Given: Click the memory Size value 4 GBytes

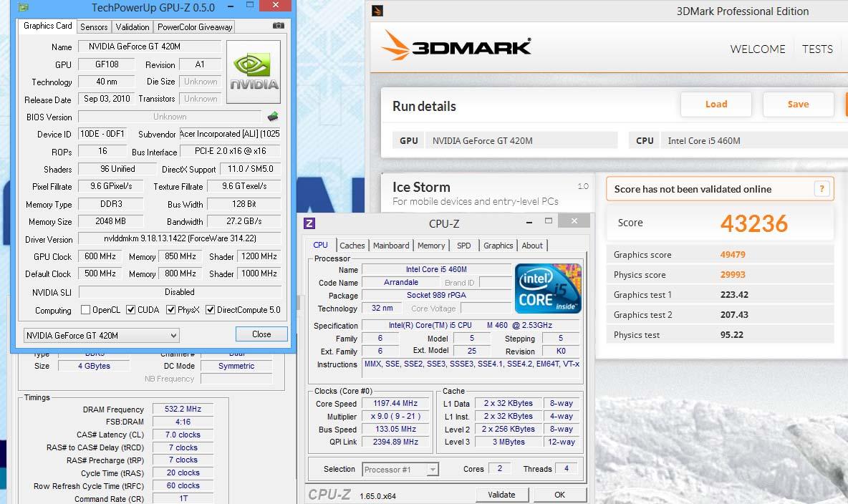Looking at the screenshot, I should [x=94, y=366].
